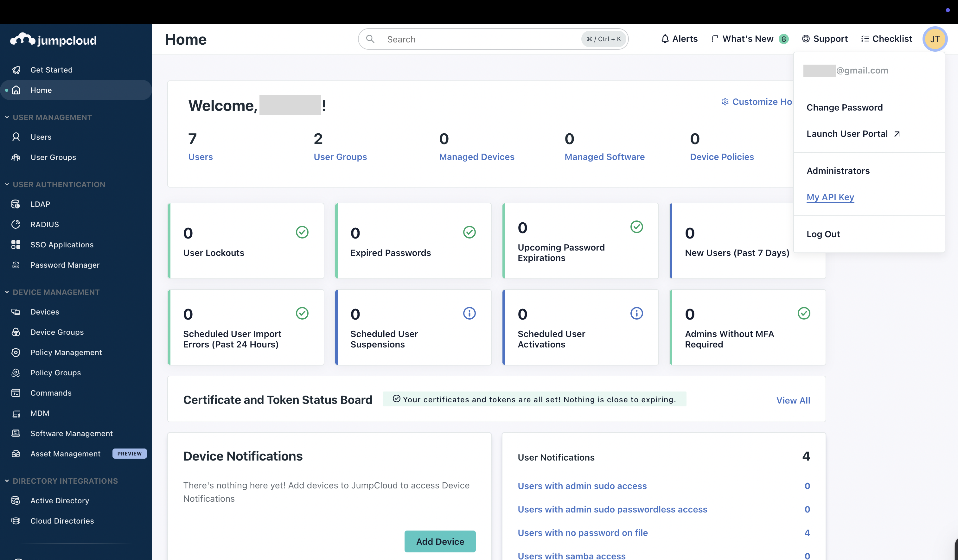Click the My API Key link
Screen dimensions: 958x560
tap(830, 197)
